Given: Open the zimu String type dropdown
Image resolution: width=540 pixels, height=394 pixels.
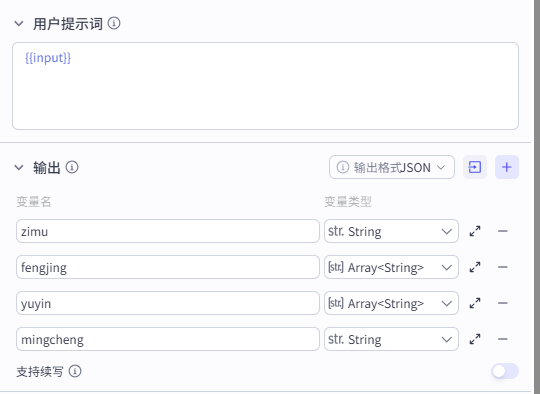Looking at the screenshot, I should point(391,231).
